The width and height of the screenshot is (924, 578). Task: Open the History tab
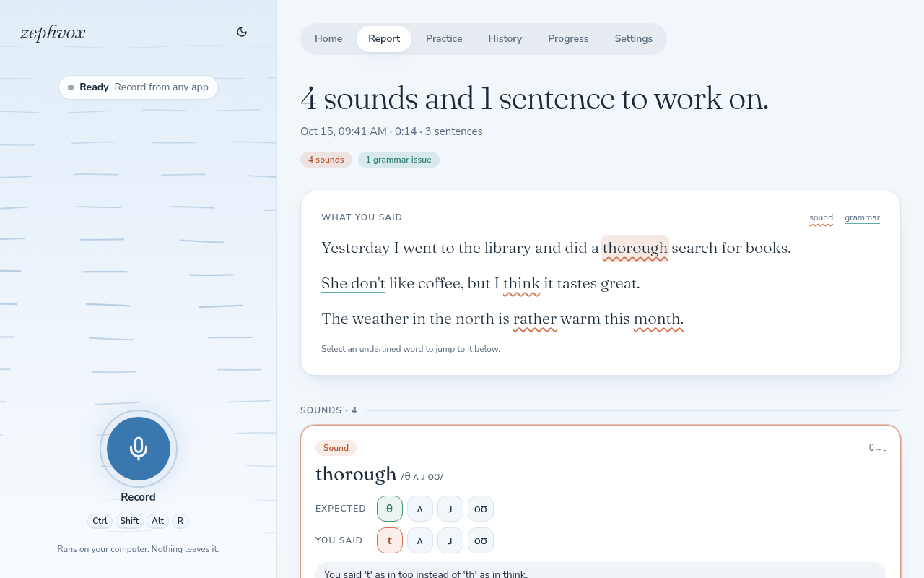click(x=505, y=39)
